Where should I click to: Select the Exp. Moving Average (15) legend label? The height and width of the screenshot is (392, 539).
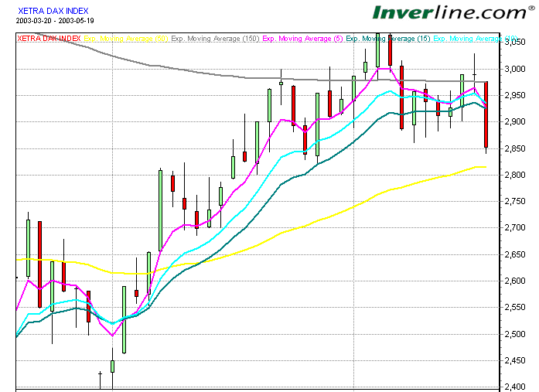[388, 39]
